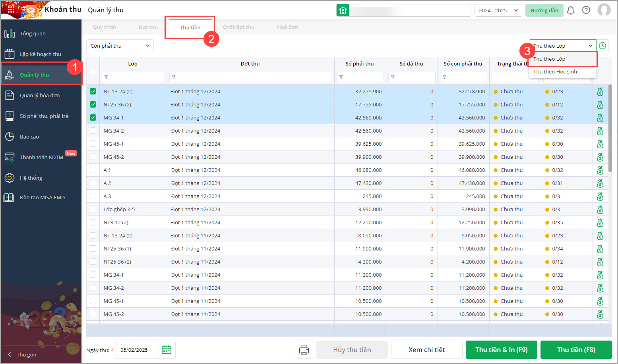
Task: Check the box for class A 3
Action: pos(93,196)
